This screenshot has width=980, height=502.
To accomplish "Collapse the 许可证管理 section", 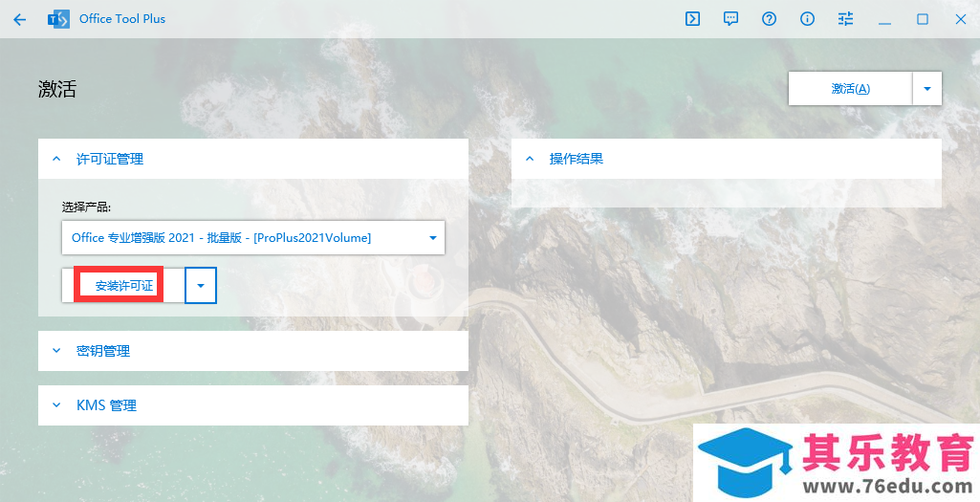I will pyautogui.click(x=253, y=159).
